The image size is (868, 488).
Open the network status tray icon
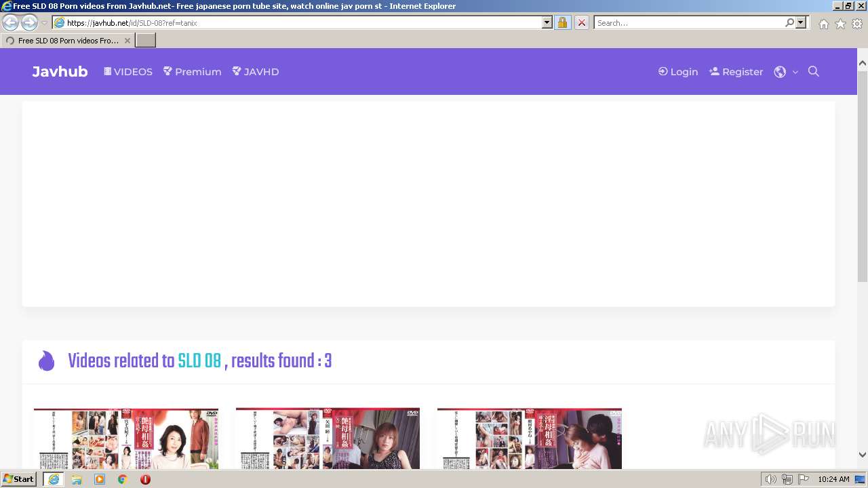pyautogui.click(x=787, y=479)
